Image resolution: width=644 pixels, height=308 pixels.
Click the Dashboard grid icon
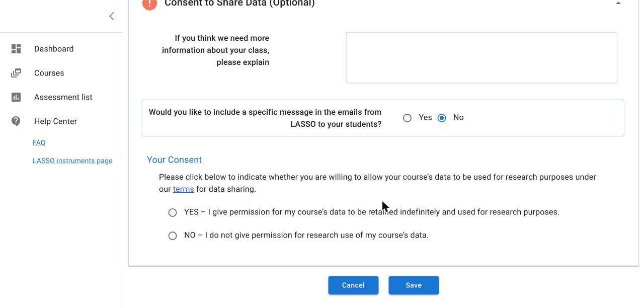(16, 49)
